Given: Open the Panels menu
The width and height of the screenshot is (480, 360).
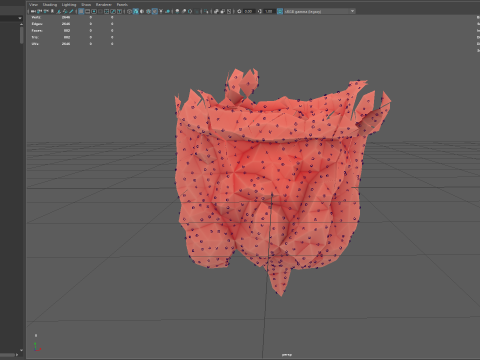Looking at the screenshot, I should click(x=122, y=5).
